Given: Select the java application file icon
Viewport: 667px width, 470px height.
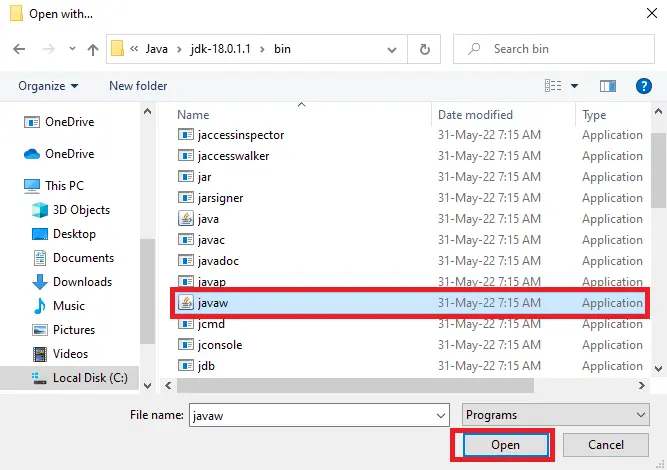Looking at the screenshot, I should click(186, 219).
